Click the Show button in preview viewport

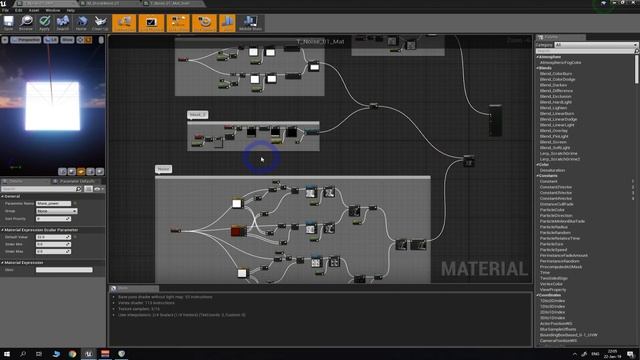click(67, 40)
